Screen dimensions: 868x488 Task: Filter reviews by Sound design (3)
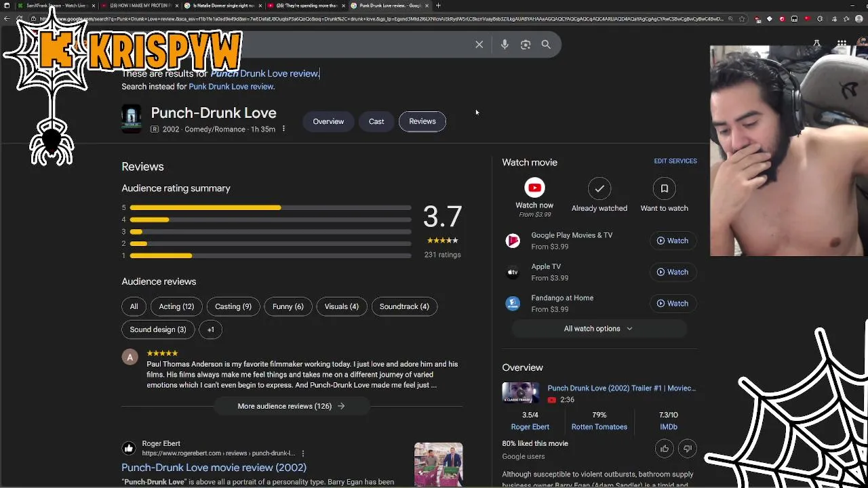(x=158, y=329)
